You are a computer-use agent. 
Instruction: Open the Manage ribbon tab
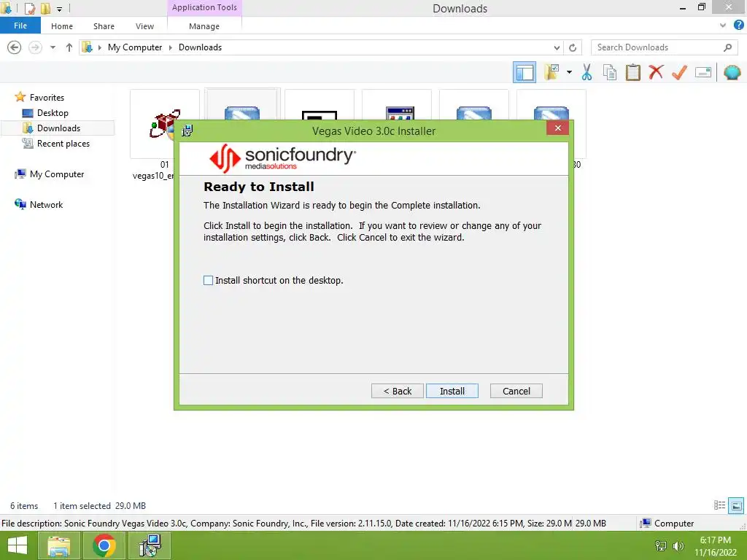[x=204, y=26]
